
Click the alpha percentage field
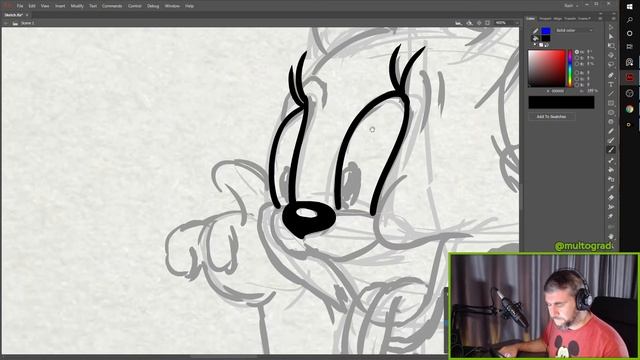592,91
